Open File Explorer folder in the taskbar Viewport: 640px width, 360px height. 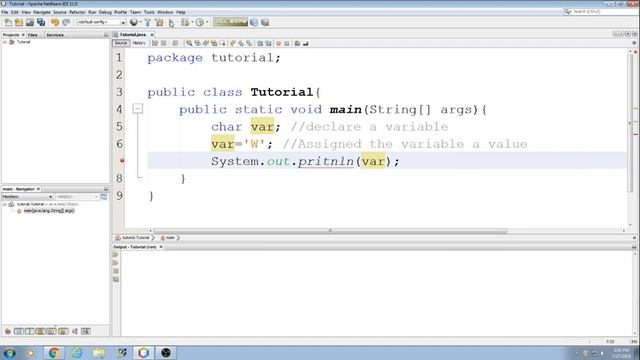tap(98, 353)
